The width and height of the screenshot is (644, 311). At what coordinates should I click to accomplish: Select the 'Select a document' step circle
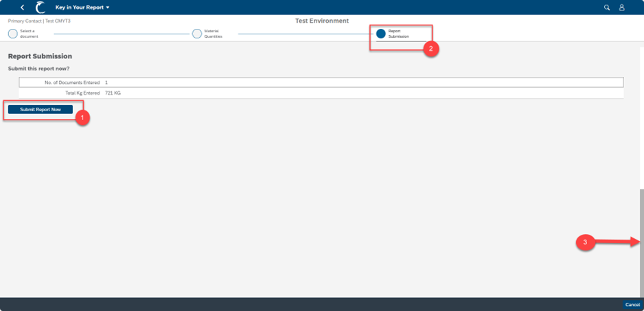pos(12,34)
